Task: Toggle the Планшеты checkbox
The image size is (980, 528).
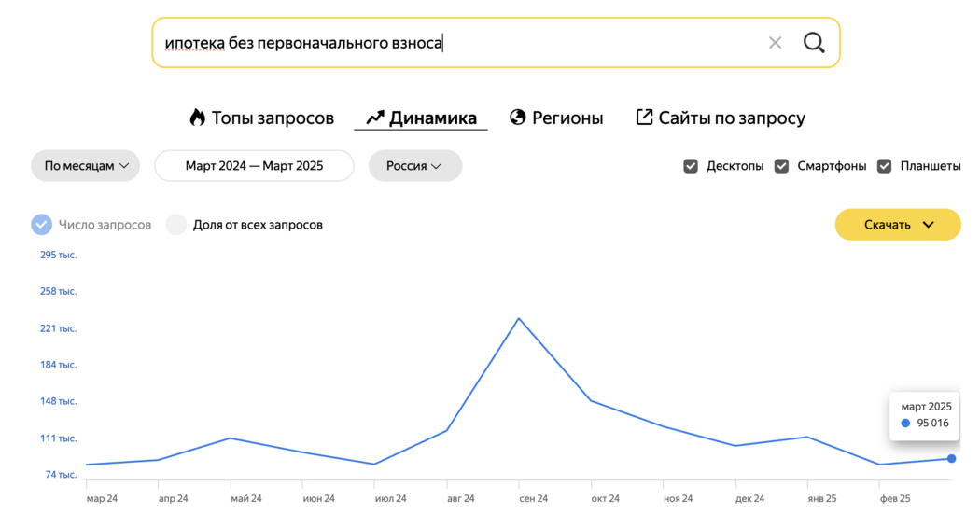Action: click(885, 166)
